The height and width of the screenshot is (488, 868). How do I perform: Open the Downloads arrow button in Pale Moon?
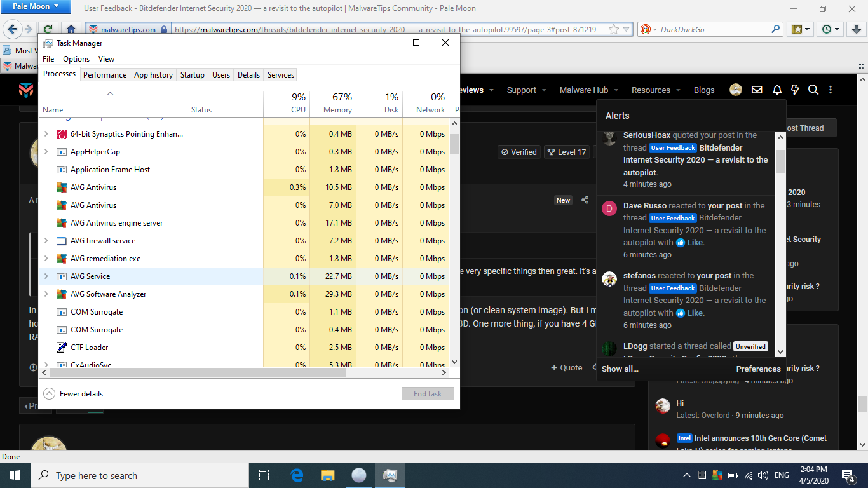(856, 29)
